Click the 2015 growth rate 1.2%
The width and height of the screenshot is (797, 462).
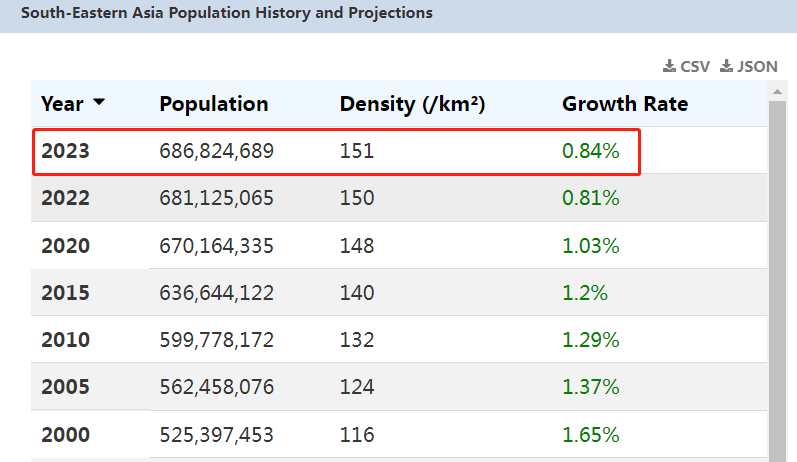point(585,293)
